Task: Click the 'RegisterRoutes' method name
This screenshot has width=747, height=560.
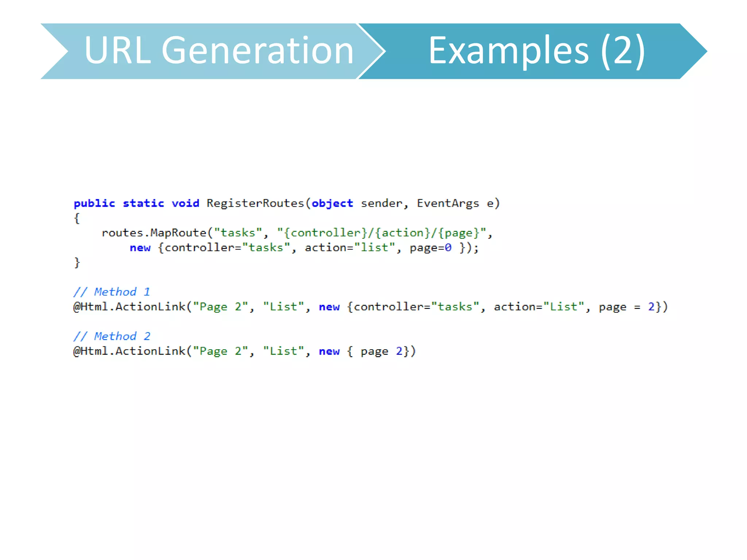Action: click(x=255, y=203)
